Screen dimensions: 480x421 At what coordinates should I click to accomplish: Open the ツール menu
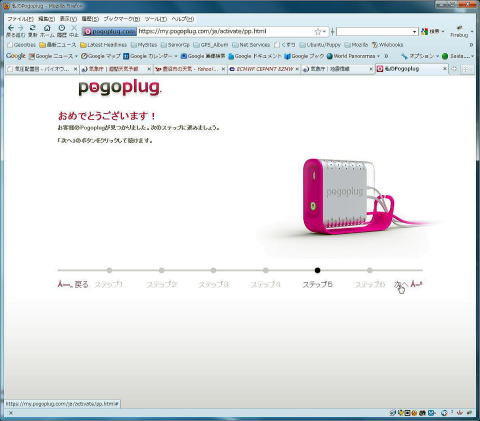pyautogui.click(x=156, y=19)
